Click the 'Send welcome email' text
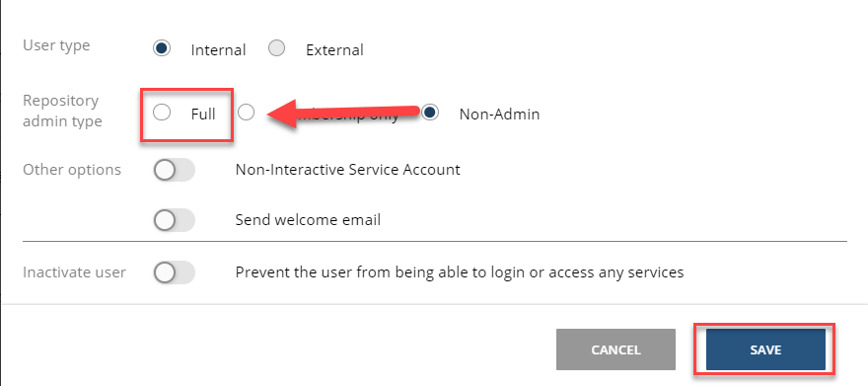 coord(308,220)
